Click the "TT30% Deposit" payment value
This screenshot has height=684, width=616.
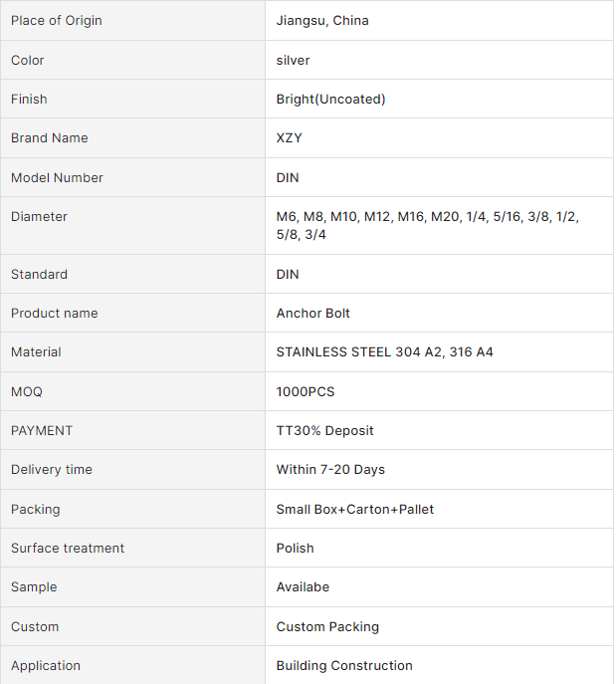[x=325, y=431]
